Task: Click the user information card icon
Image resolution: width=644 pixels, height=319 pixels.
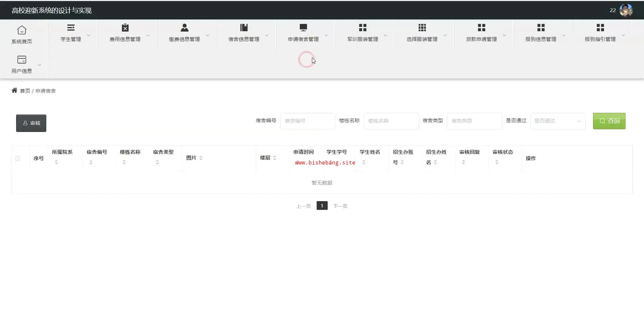Action: [x=22, y=60]
